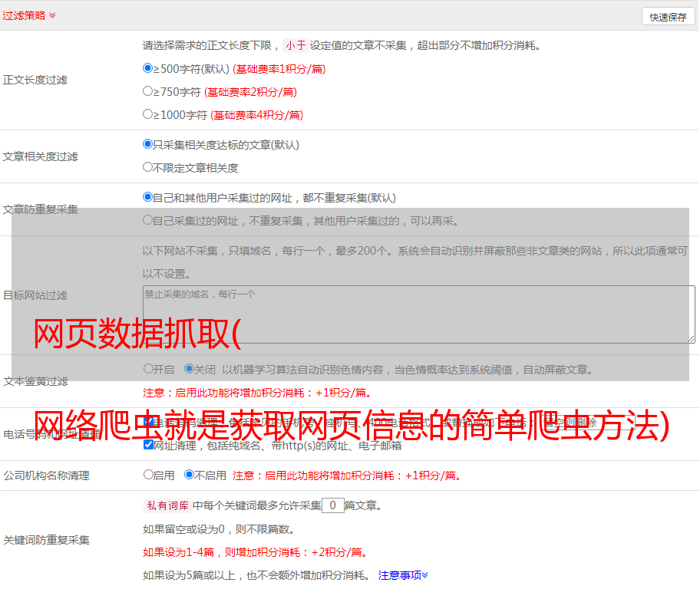This screenshot has height=589, width=700.
Task: Choose 不限定文章相关度 radio button
Action: (147, 167)
